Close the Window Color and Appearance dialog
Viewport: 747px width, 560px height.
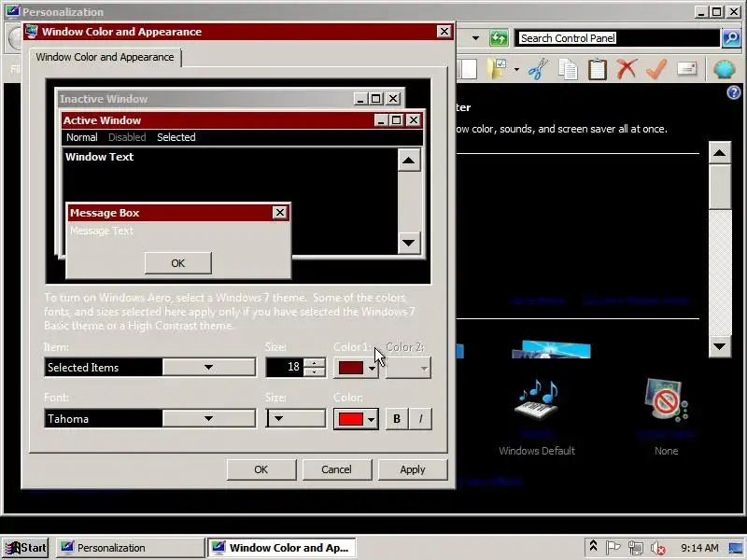pyautogui.click(x=444, y=32)
